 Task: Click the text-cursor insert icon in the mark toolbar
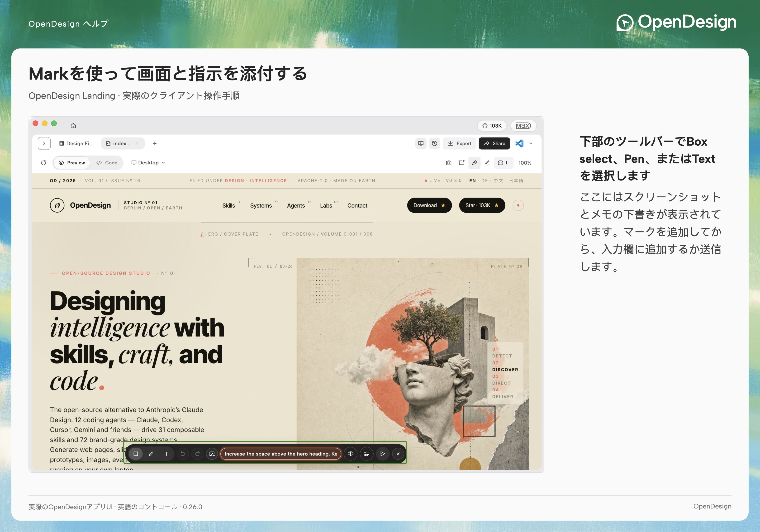[351, 454]
